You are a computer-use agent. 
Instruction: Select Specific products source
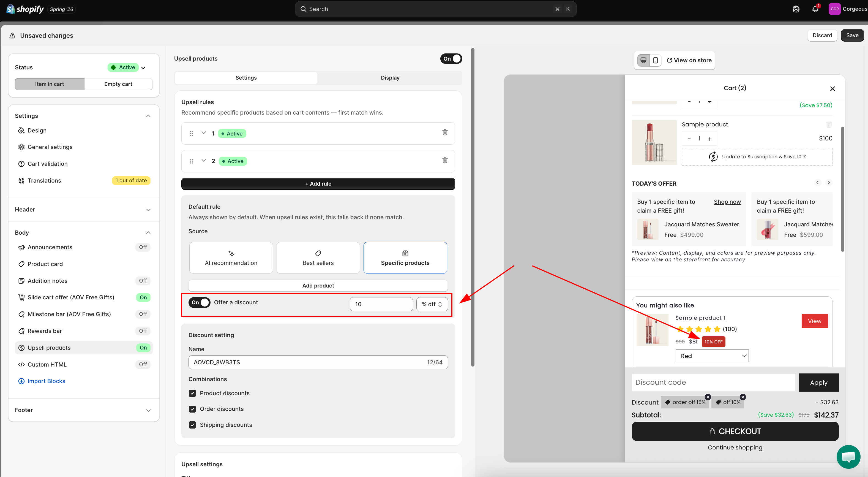405,258
